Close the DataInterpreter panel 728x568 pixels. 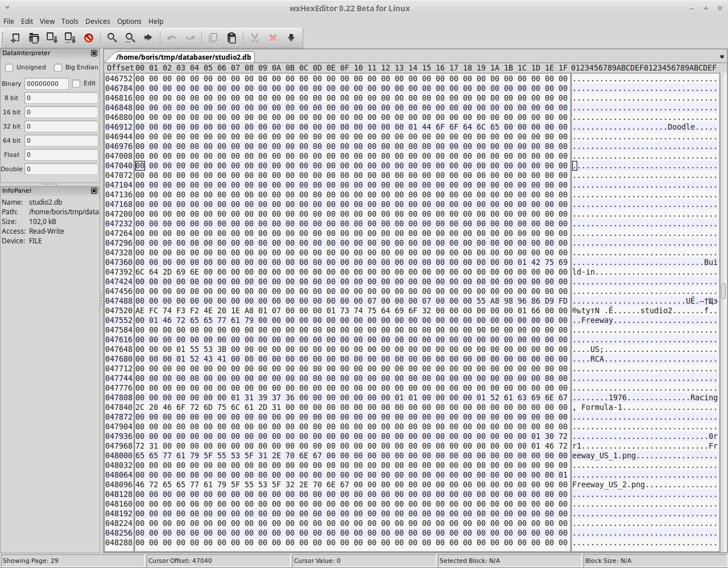coord(94,53)
